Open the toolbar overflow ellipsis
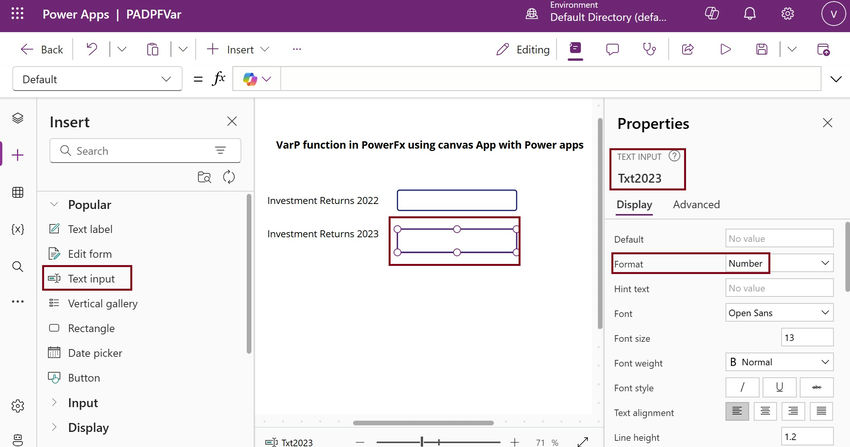This screenshot has width=850, height=447. click(x=297, y=49)
